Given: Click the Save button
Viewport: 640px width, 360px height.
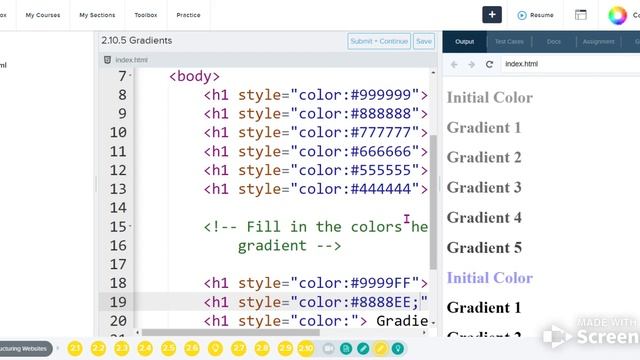Looking at the screenshot, I should click(424, 41).
